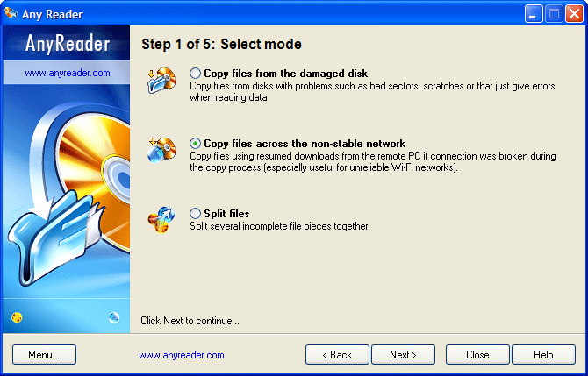Click the AnyReader logo in sidebar
588x376 pixels.
click(68, 45)
